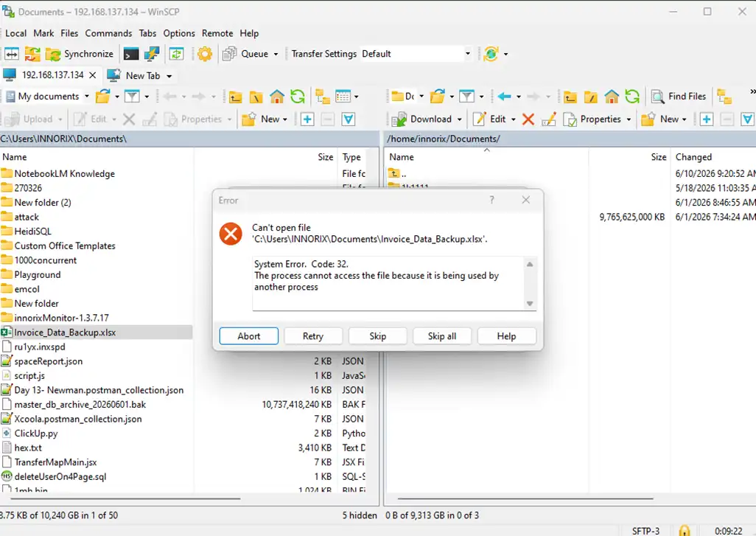The image size is (756, 536).
Task: Open the Remote menu
Action: [217, 33]
